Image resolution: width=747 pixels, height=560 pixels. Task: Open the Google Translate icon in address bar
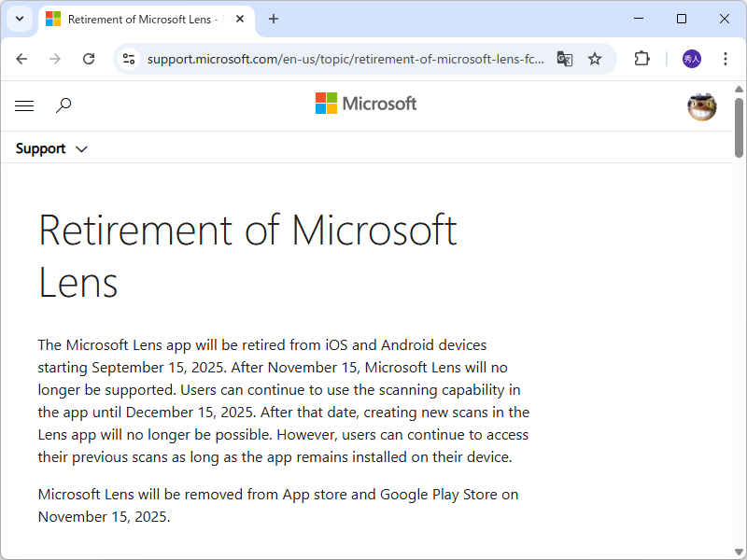tap(564, 58)
